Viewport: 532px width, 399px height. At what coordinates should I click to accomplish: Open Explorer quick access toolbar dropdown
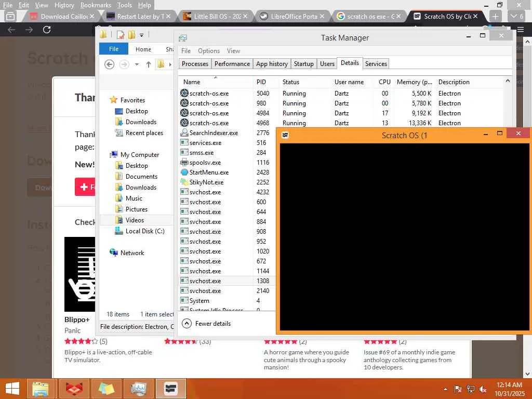[x=141, y=35]
